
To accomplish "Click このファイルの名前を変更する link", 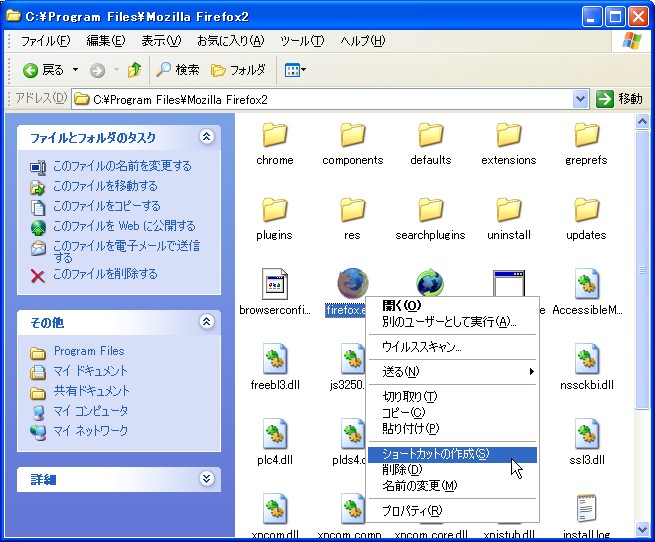I will tap(122, 166).
